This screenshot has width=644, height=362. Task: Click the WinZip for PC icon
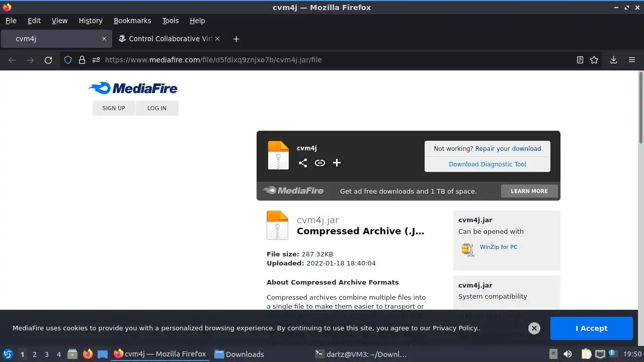[468, 249]
